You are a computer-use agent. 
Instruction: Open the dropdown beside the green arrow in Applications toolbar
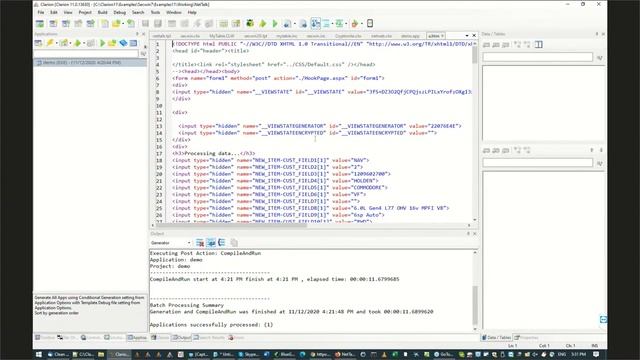tap(84, 43)
